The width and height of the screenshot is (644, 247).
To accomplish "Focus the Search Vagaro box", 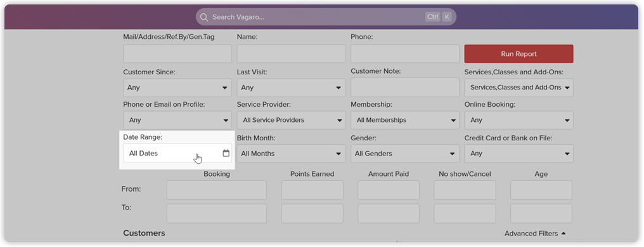I will pyautogui.click(x=326, y=17).
